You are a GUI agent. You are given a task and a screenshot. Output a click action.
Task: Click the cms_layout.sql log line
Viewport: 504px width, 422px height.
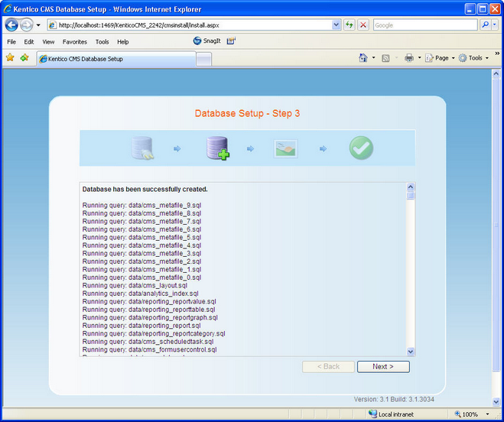[x=135, y=285]
